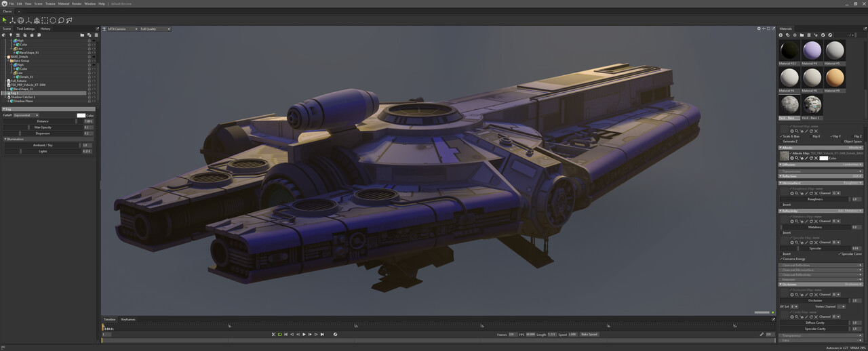Open the Full Quality dropdown
This screenshot has height=351, width=868.
pos(155,29)
